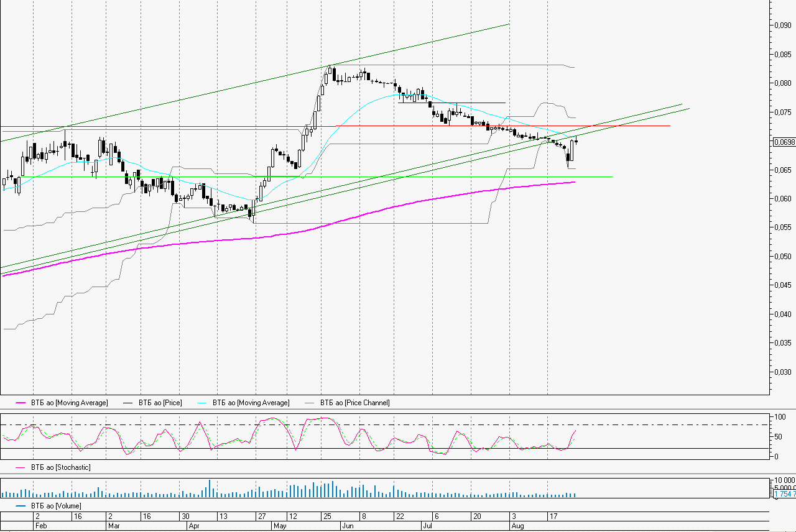Select the red horizontal resistance line
Screen dimensions: 796x532
pos(622,126)
